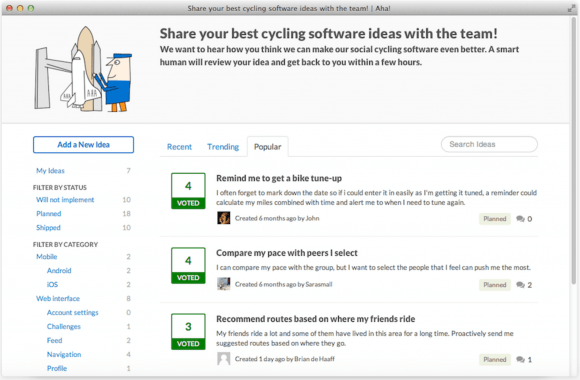The image size is (580, 380).
Task: Expand the Web interface category filter
Action: click(x=58, y=299)
